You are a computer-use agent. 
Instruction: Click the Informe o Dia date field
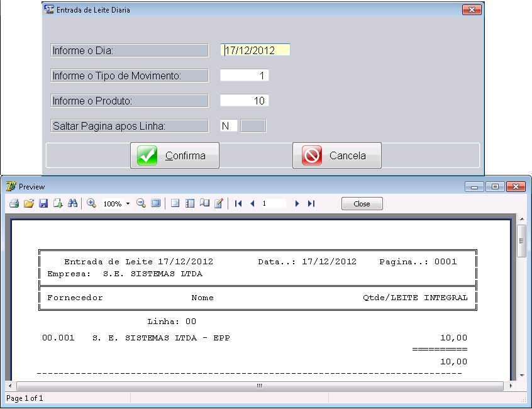(255, 50)
